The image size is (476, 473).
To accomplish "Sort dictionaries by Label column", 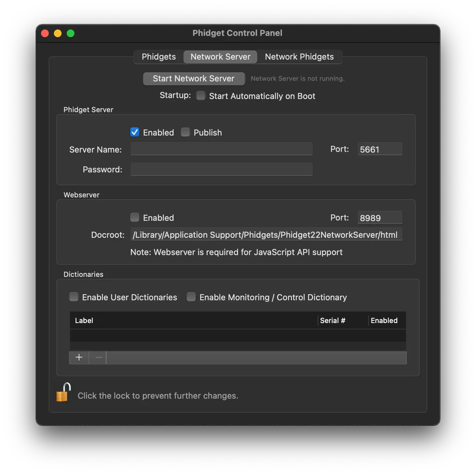I will 194,320.
